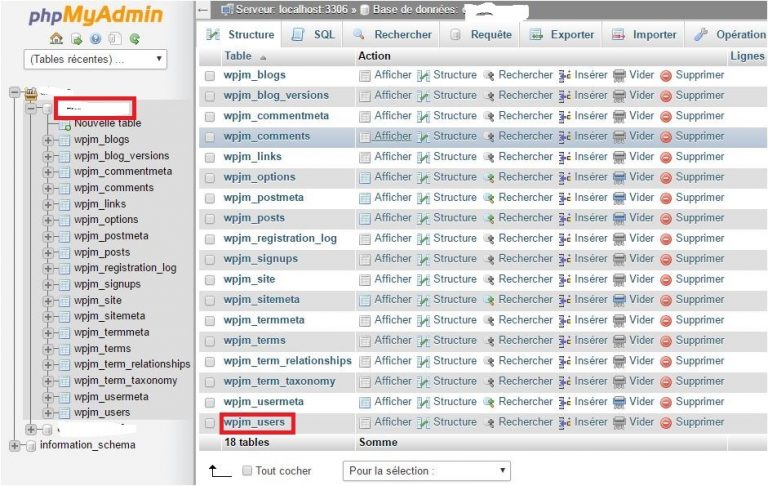Check the wpjm_blogs row checkbox
This screenshot has height=486, width=768.
[210, 76]
